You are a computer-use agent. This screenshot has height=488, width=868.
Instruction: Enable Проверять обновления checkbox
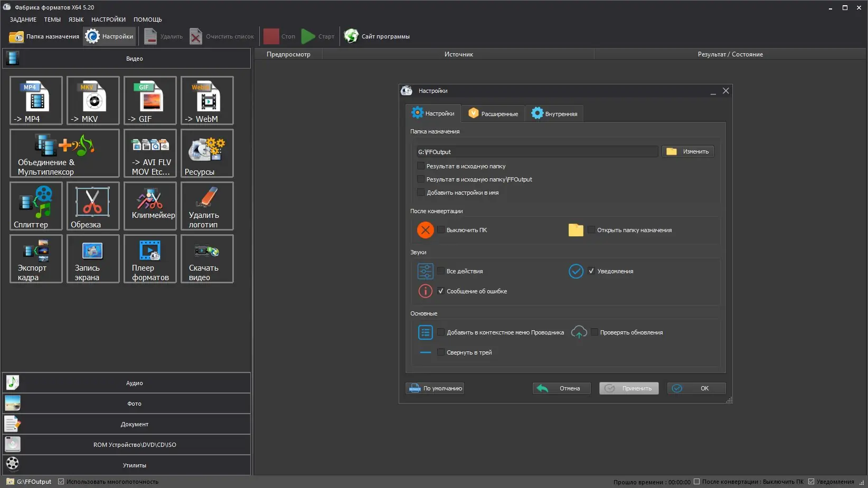click(x=595, y=332)
